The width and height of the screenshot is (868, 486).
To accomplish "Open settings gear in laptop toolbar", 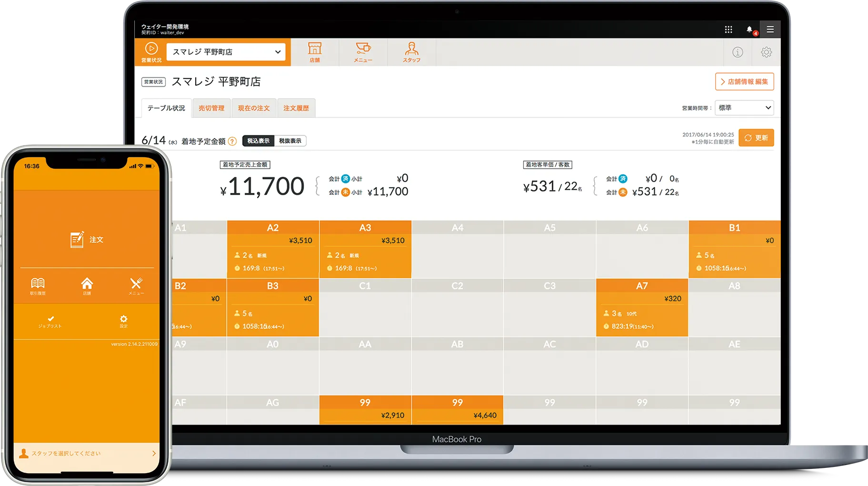I will 766,52.
